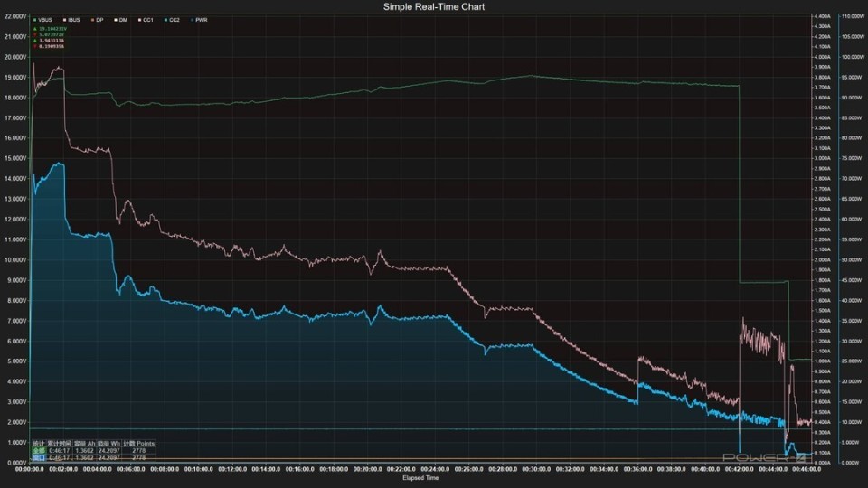Click 24.2097 in the 全部 row
This screenshot has width=868, height=488.
point(109,451)
